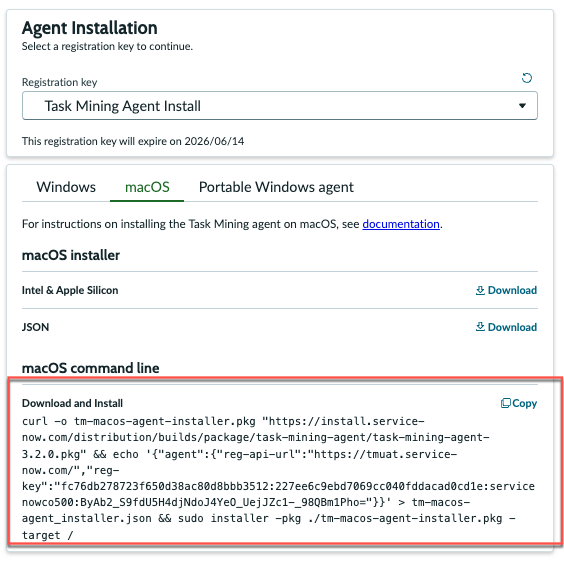Select the macOS tab
This screenshot has height=563, width=564.
click(147, 187)
